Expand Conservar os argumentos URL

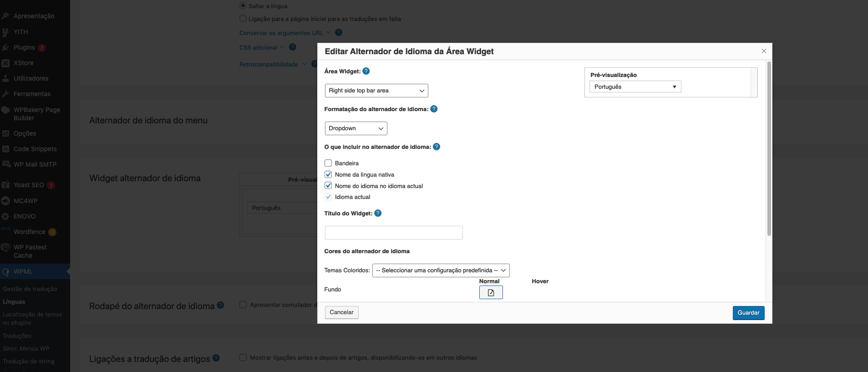click(285, 33)
